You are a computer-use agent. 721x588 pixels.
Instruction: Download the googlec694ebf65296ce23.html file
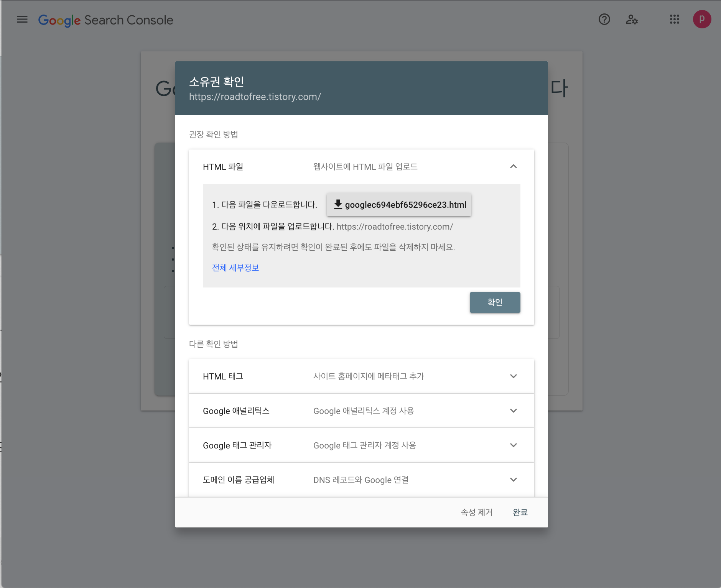point(398,205)
